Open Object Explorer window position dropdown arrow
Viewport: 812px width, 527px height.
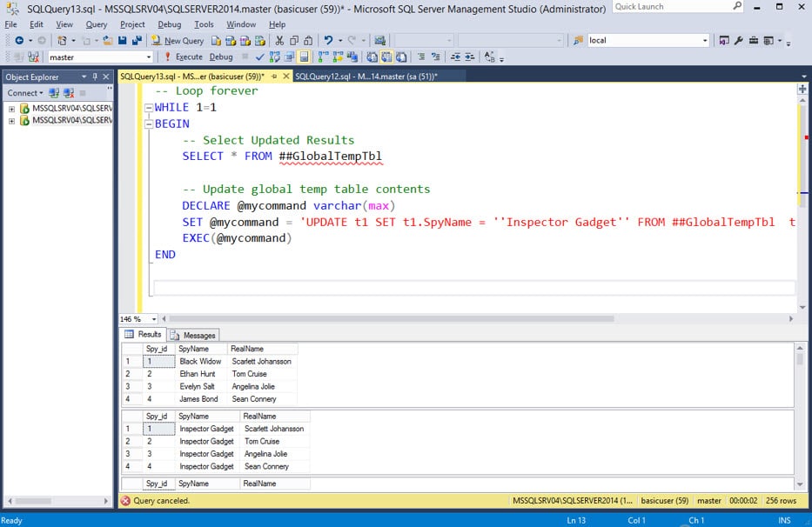coord(84,77)
